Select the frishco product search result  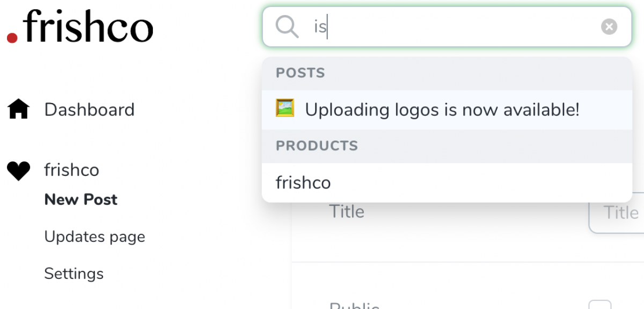(303, 183)
